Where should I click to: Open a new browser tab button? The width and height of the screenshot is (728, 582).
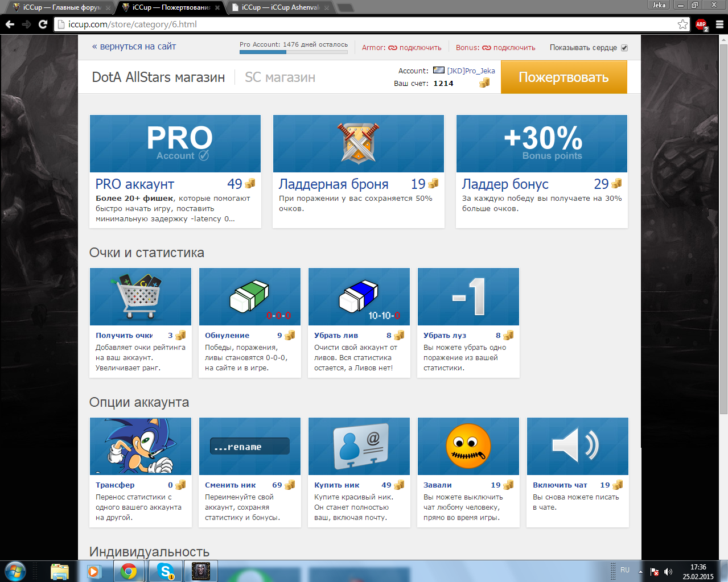tap(345, 7)
